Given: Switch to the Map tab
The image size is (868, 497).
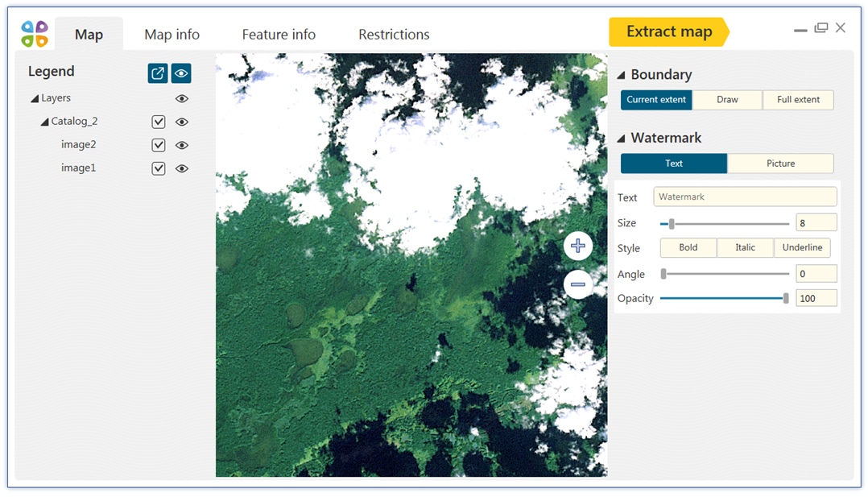Looking at the screenshot, I should pyautogui.click(x=89, y=35).
